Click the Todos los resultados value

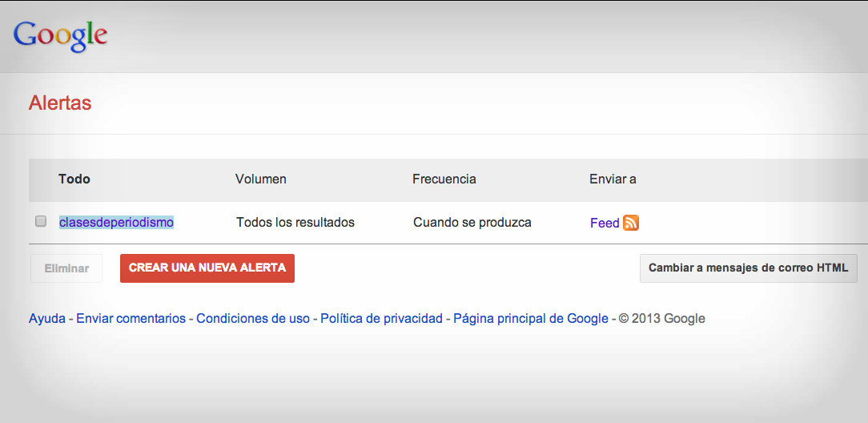point(295,222)
